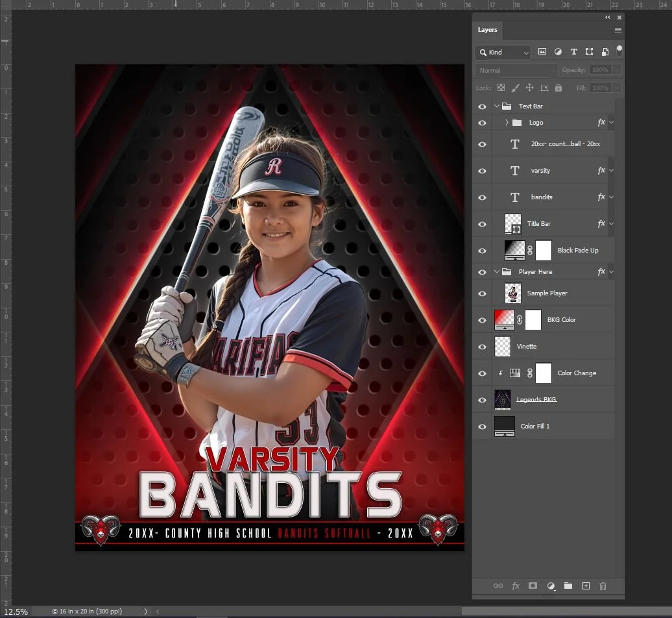The image size is (672, 618).
Task: Prevent artboard auto-nesting lock icon
Action: pos(544,88)
